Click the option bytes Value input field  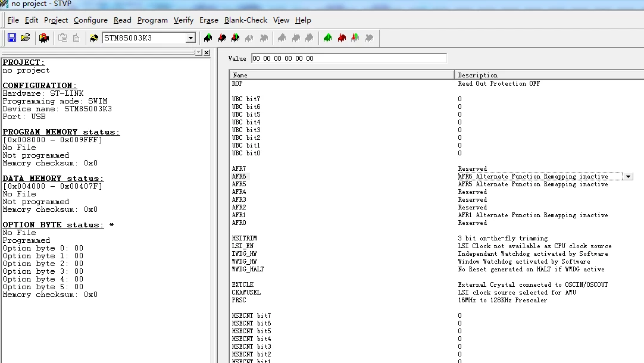(349, 58)
